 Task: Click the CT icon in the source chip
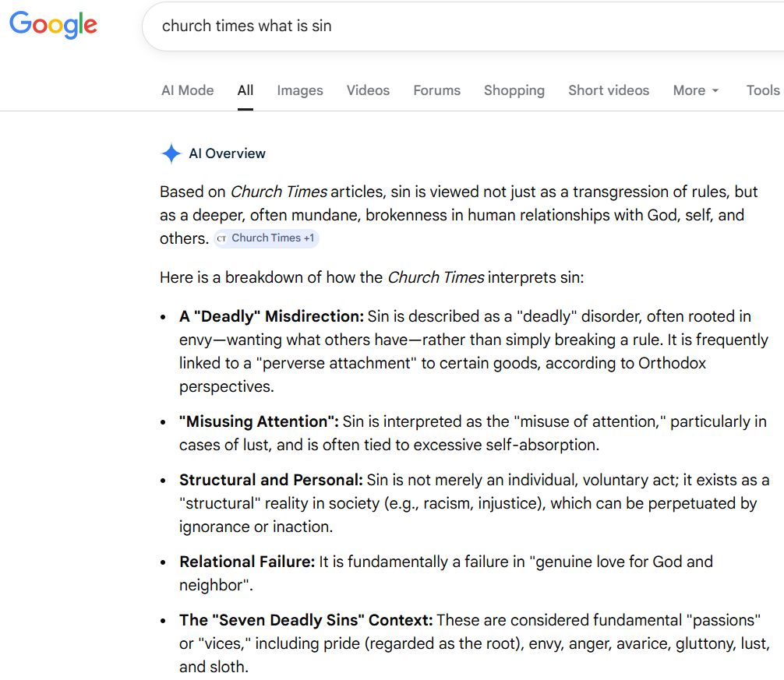click(222, 238)
